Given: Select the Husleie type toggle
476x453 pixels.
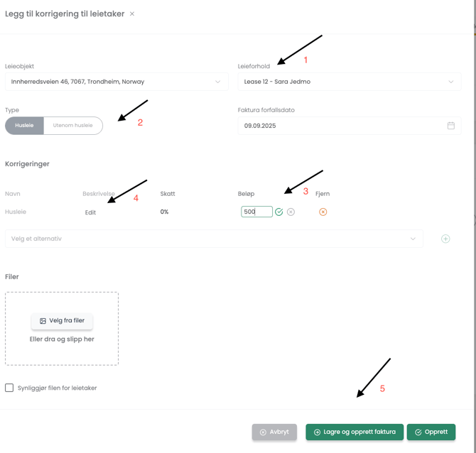Looking at the screenshot, I should (25, 126).
